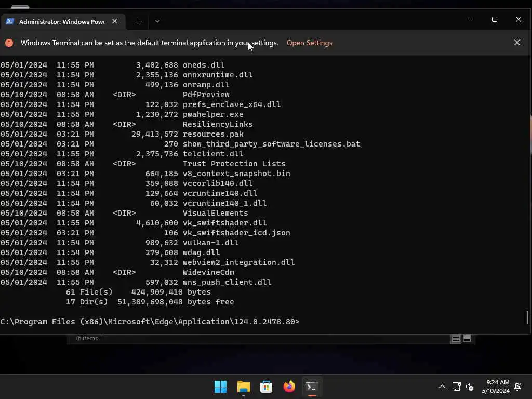Switch Explorer window to details view
Image resolution: width=532 pixels, height=399 pixels.
click(456, 338)
